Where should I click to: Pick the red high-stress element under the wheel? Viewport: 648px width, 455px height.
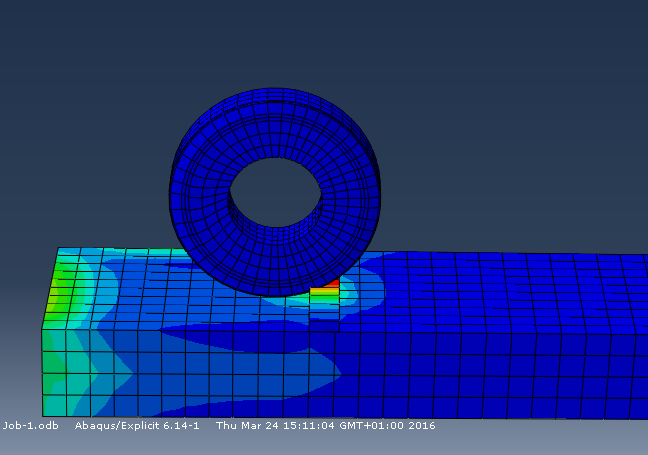(x=332, y=283)
